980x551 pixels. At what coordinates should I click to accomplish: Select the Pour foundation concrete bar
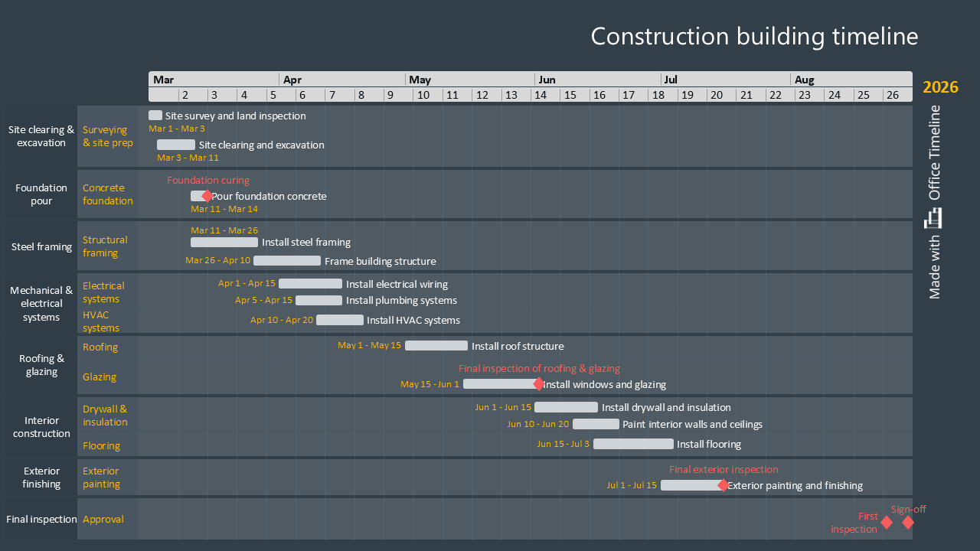pos(197,196)
